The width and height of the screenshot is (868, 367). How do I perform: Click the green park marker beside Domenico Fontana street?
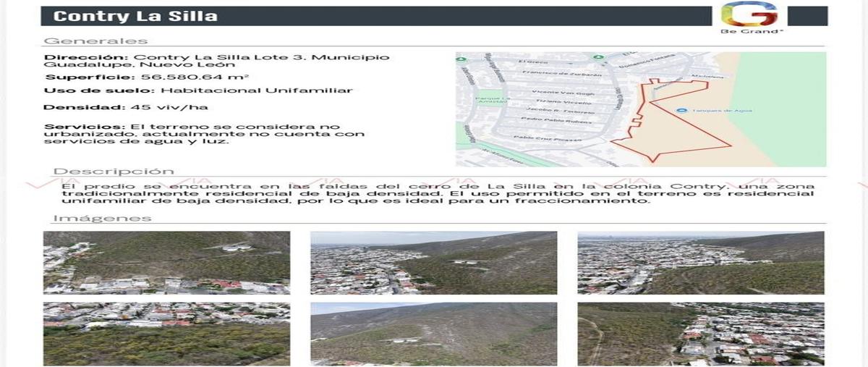(597, 56)
